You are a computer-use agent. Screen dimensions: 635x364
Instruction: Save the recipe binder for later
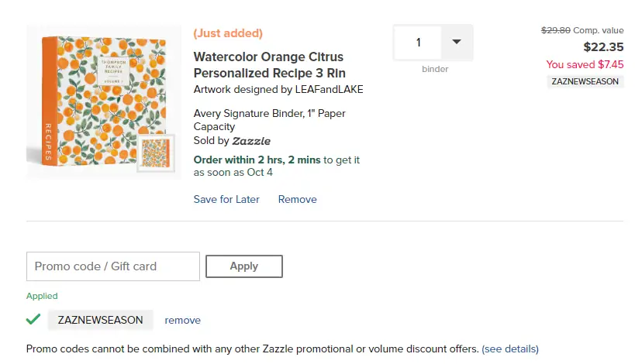(226, 199)
